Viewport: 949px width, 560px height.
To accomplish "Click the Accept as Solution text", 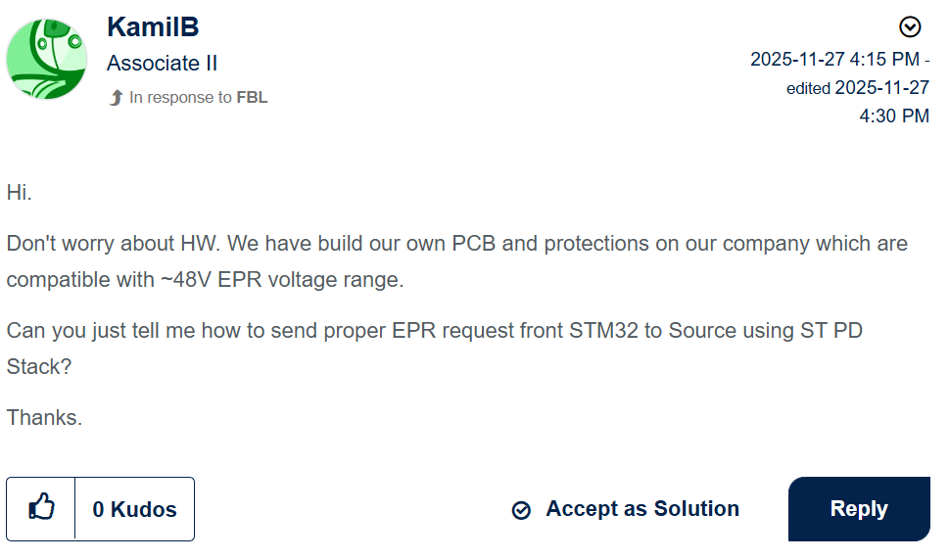I will (x=641, y=509).
